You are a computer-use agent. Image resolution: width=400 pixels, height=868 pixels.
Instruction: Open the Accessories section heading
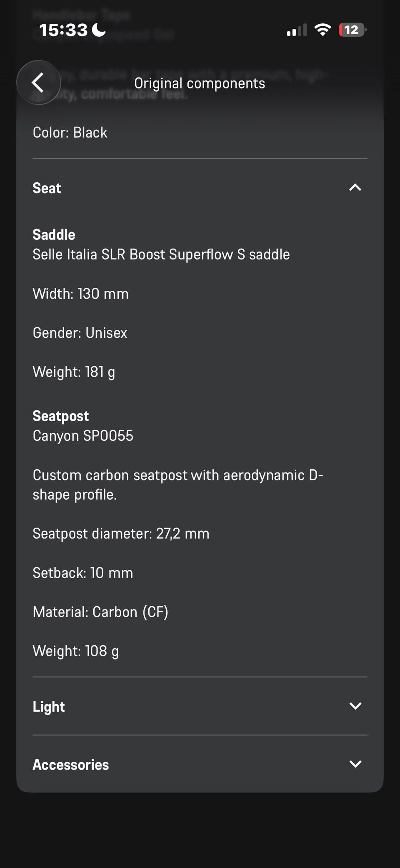tap(71, 765)
